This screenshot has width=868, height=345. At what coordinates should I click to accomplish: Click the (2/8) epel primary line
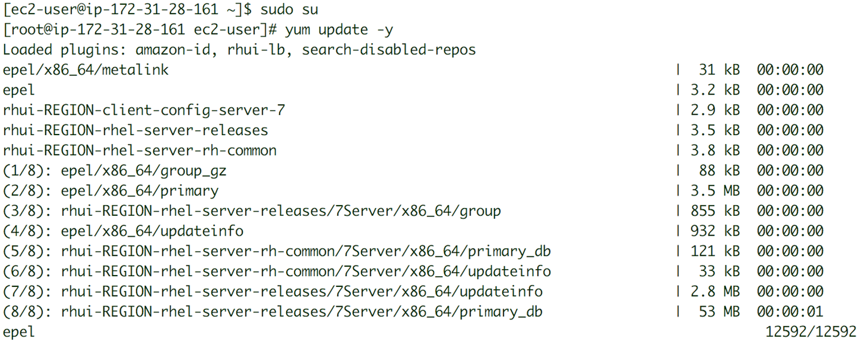coord(110,191)
